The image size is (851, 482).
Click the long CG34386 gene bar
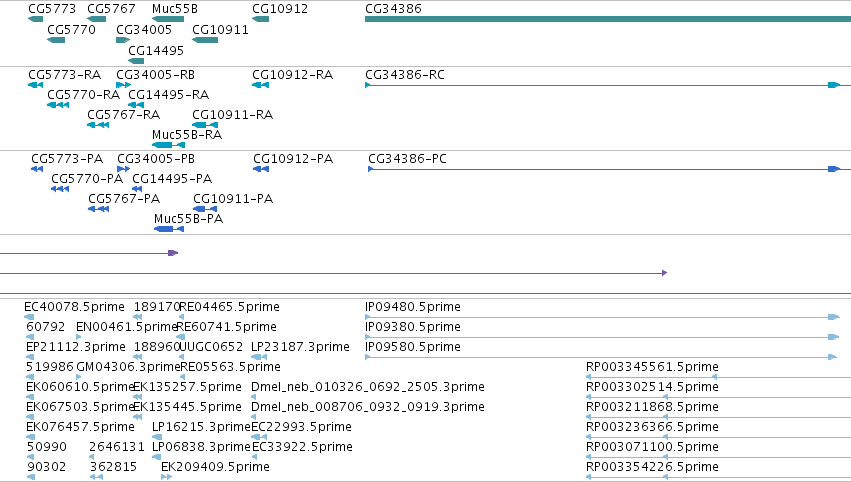(608, 19)
